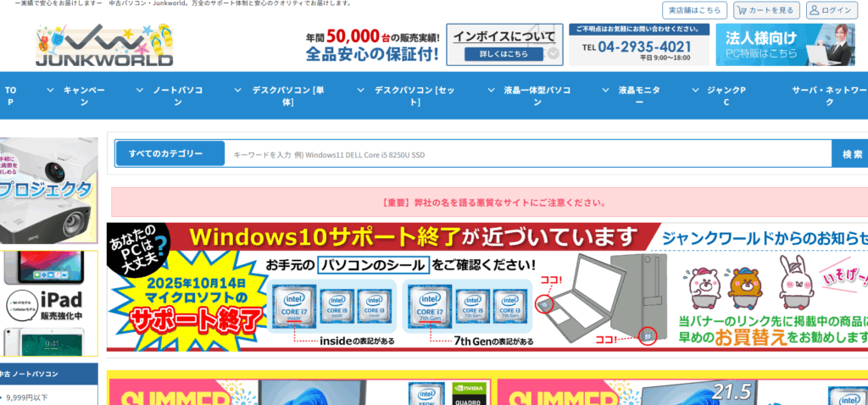Click the 検索 search button
Image resolution: width=868 pixels, height=405 pixels.
pyautogui.click(x=851, y=154)
